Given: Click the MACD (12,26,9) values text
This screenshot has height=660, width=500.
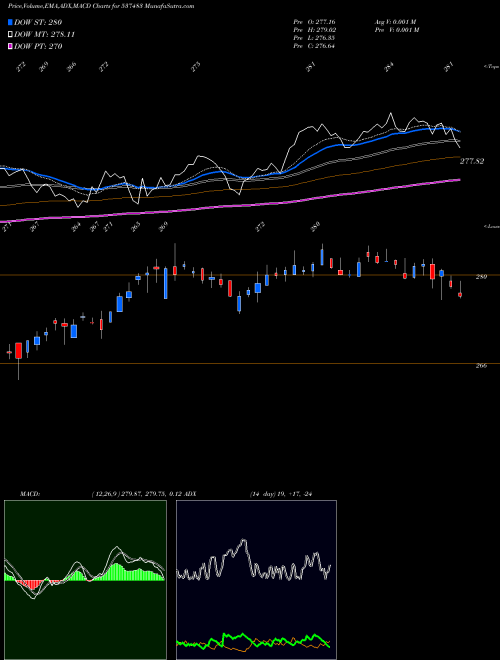Looking at the screenshot, I should click(136, 494).
